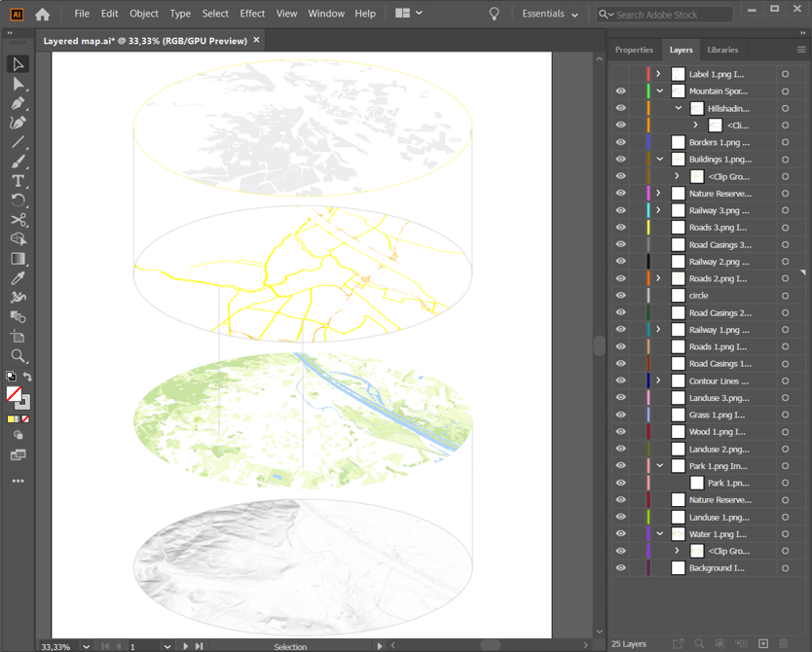Pick the Type tool
Viewport: 812px width, 652px height.
(18, 181)
